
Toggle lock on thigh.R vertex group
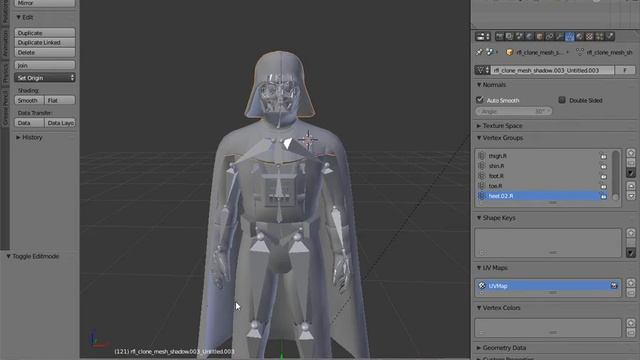603,156
